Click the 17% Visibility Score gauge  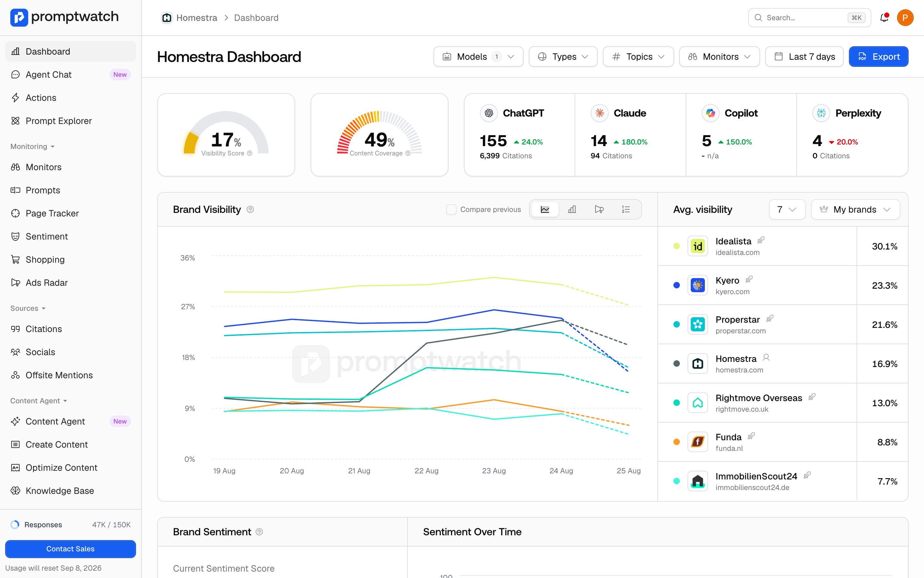click(x=226, y=134)
